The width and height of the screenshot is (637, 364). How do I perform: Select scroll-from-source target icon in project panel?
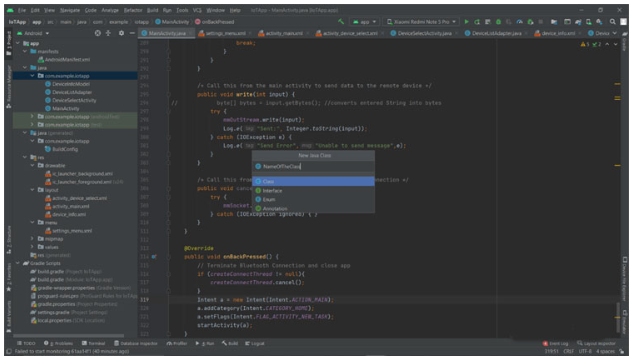tap(98, 33)
